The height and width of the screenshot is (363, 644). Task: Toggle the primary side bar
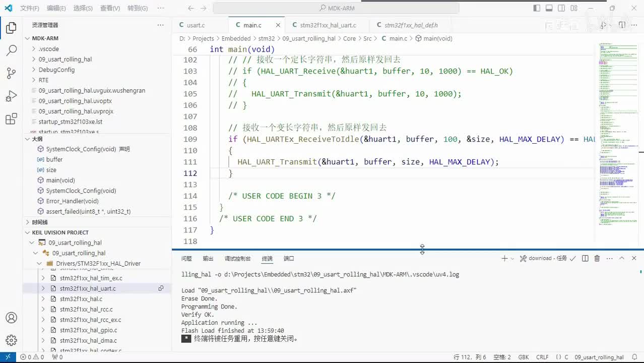click(537, 8)
